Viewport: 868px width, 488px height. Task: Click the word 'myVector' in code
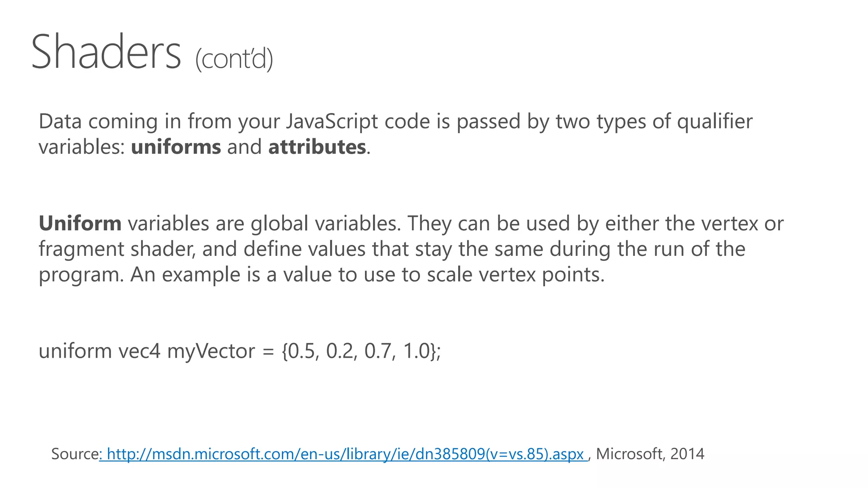[211, 351]
